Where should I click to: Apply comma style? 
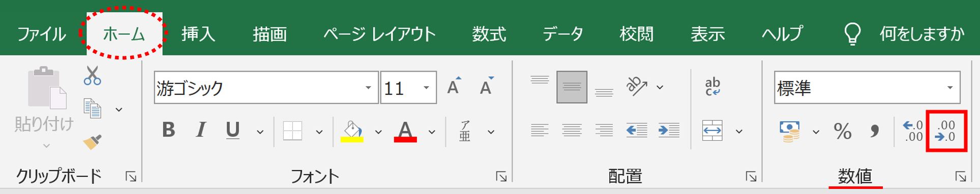pos(874,131)
